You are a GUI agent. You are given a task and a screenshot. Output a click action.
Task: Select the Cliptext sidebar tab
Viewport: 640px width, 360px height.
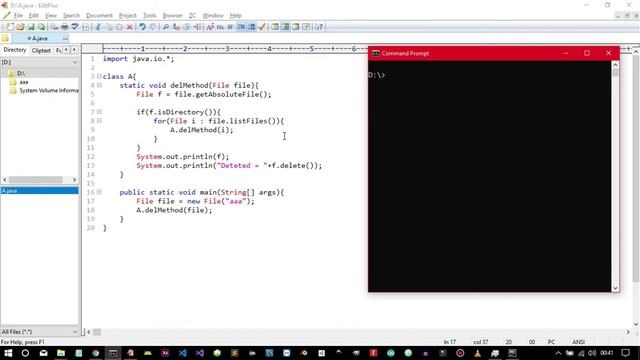pos(41,50)
